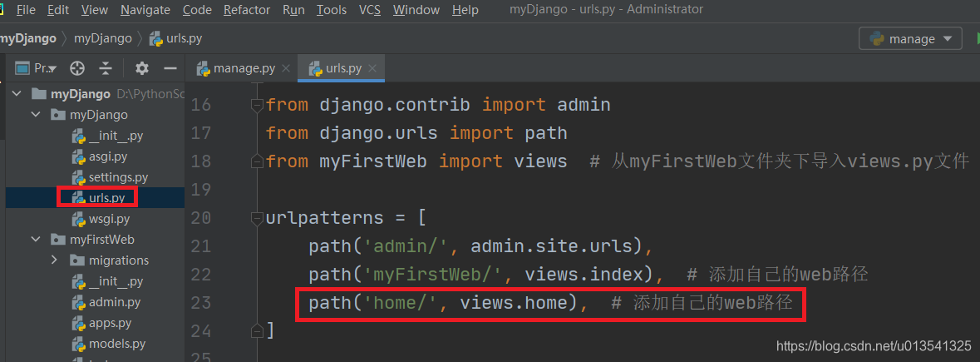980x362 pixels.
Task: Click 'urlpatterns' variable name
Action: (324, 217)
